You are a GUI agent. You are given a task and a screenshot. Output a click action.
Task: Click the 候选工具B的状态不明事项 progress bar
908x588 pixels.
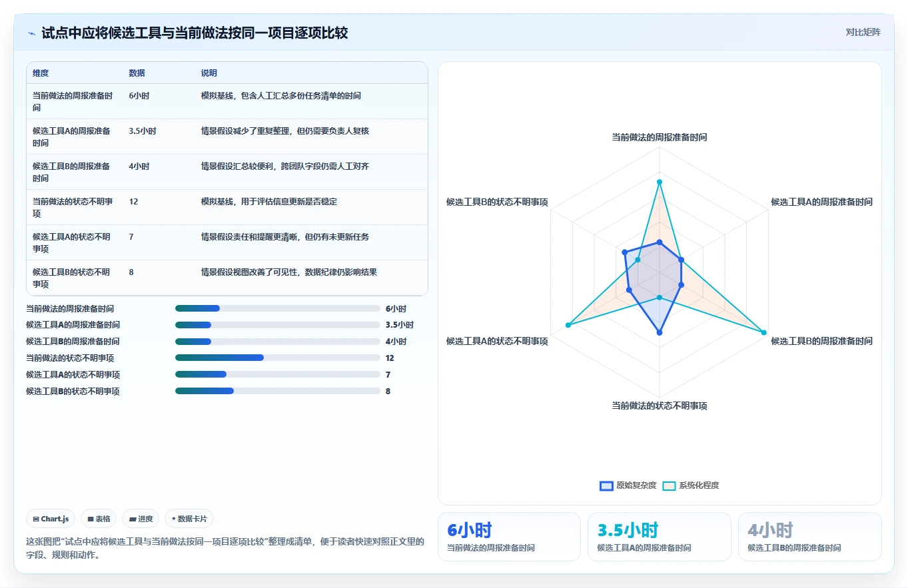[x=277, y=391]
